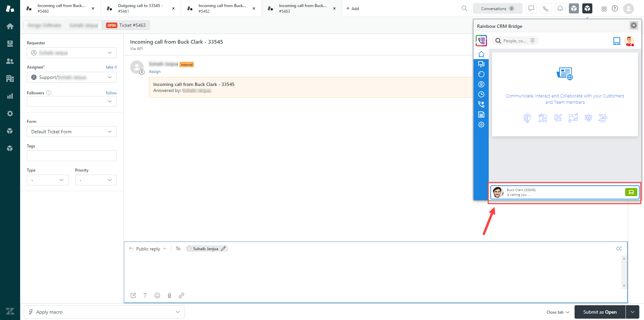Click the Rainbow phone logo icon
Viewport: 644px width, 320px height.
coord(481,41)
